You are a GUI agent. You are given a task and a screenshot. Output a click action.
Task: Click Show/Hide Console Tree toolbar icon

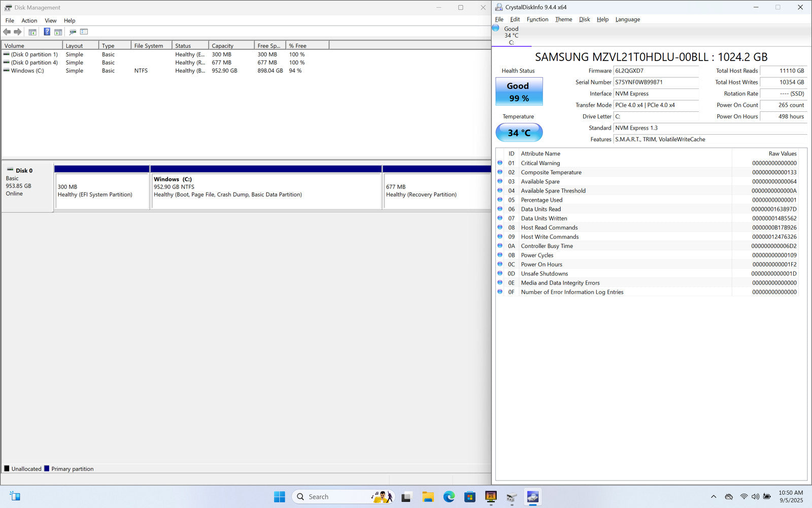pos(32,32)
